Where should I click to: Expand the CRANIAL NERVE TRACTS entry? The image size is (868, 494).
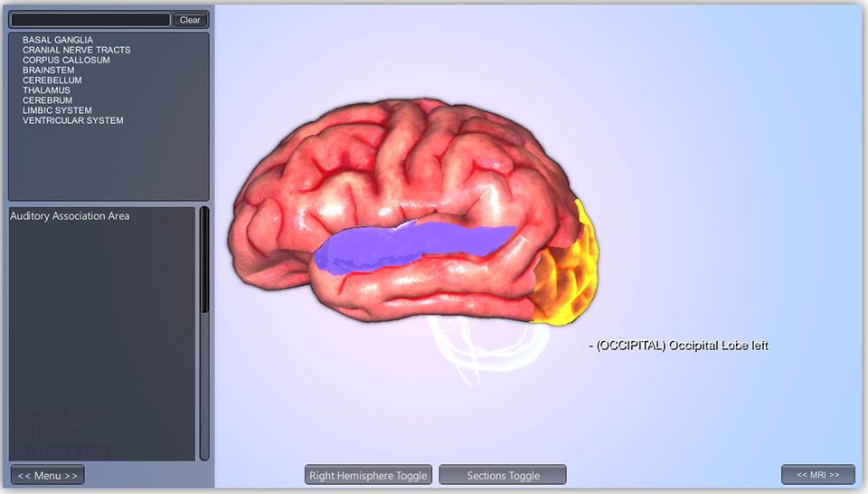[77, 51]
